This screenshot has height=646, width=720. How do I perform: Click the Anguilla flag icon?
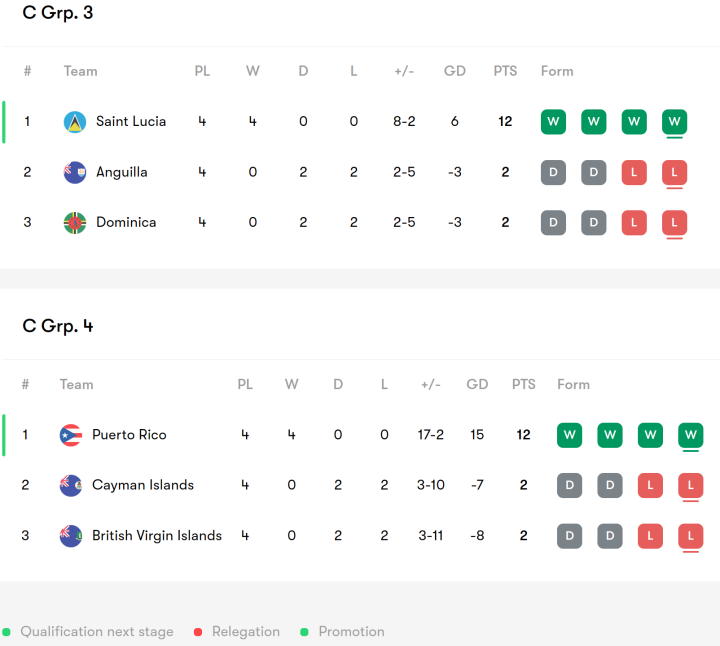pyautogui.click(x=75, y=172)
